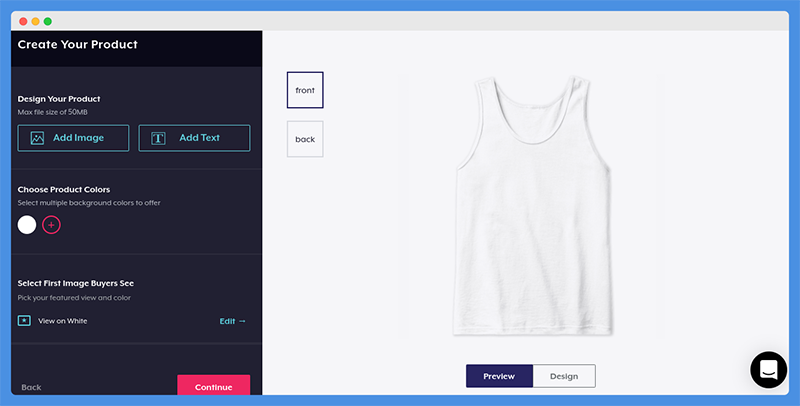Click the Continue button
800x406 pixels.
213,385
